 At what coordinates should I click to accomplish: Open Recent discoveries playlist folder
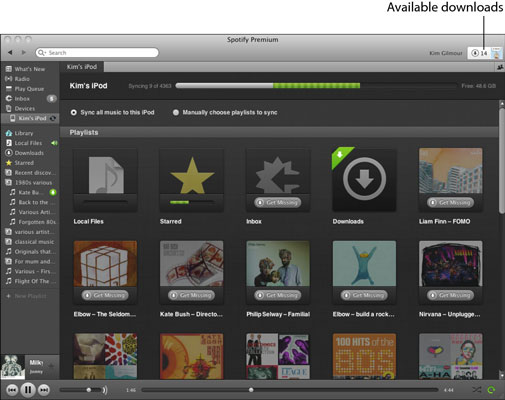click(x=35, y=173)
